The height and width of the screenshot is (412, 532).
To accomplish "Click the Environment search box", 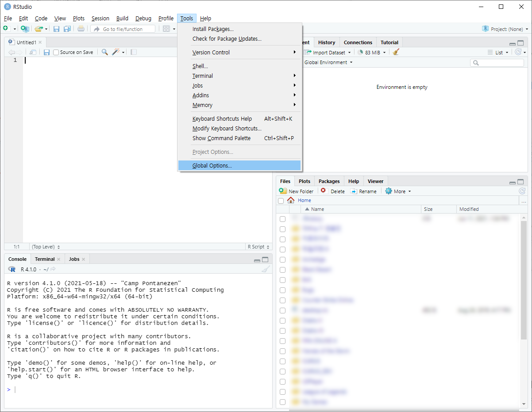I will tap(497, 63).
